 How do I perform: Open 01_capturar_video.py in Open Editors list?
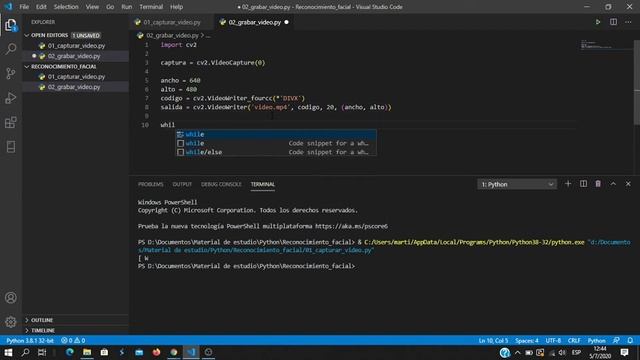pyautogui.click(x=76, y=46)
